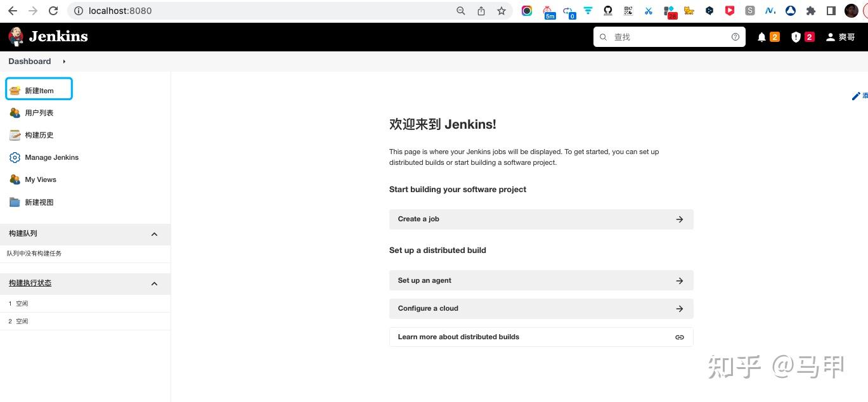Screen dimensions: 868x402
Task: Click the browser back arrow
Action: [x=13, y=11]
